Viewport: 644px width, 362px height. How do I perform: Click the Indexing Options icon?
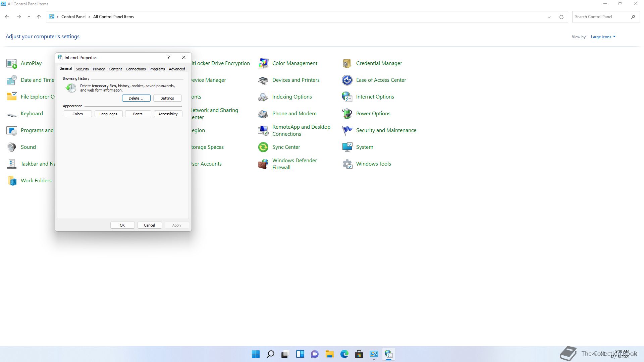(263, 97)
